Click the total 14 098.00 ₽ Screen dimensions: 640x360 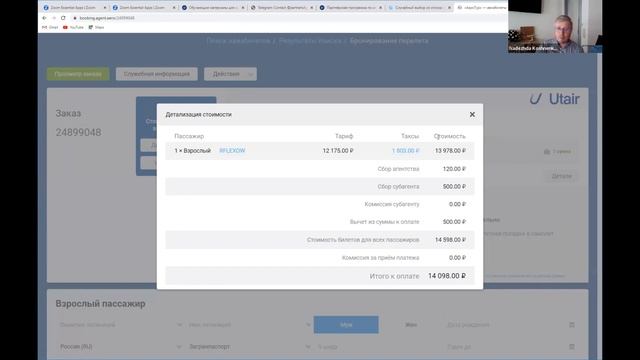pos(447,276)
